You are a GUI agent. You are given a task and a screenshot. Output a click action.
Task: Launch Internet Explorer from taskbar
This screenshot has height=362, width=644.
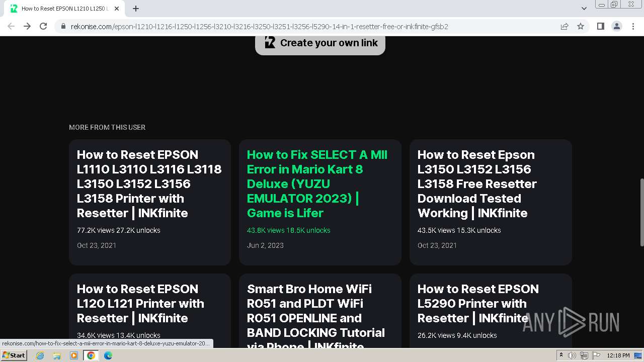(x=40, y=355)
